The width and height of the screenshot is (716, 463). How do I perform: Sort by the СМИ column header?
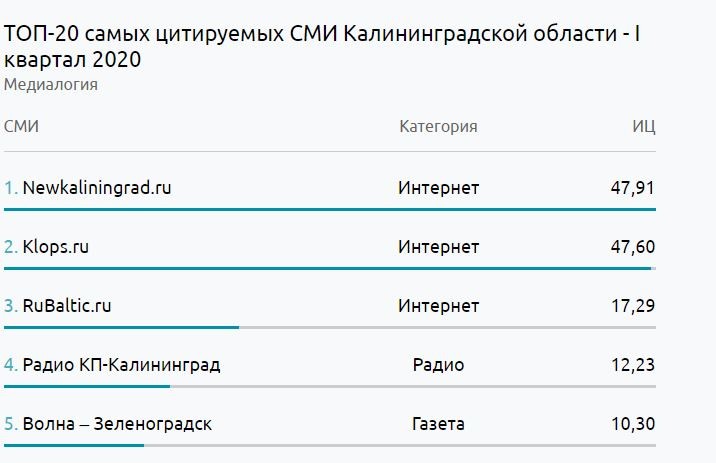tap(21, 127)
